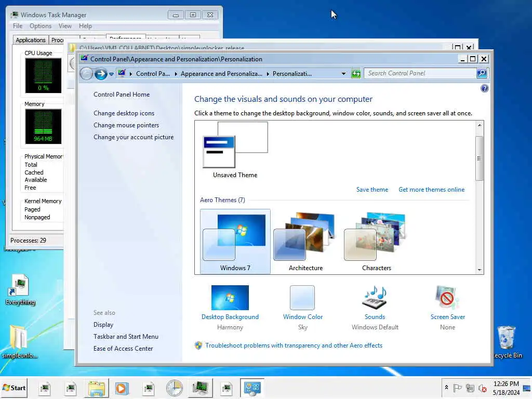This screenshot has width=532, height=399.
Task: Click the search magnifier icon
Action: click(x=482, y=73)
